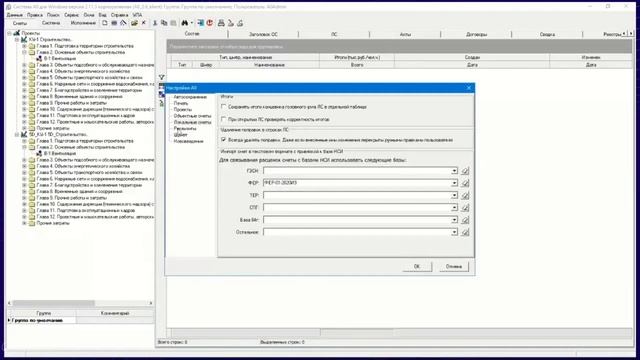Open the Сервис menu

coord(71,15)
